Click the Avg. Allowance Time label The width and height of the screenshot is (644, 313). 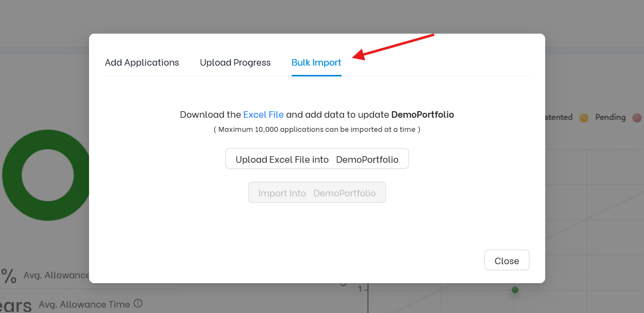pos(84,304)
